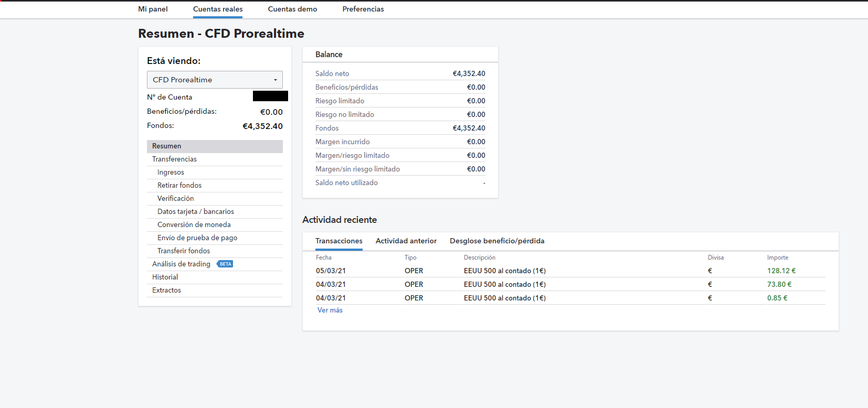The image size is (868, 408).
Task: Open the Historial page
Action: (x=165, y=277)
